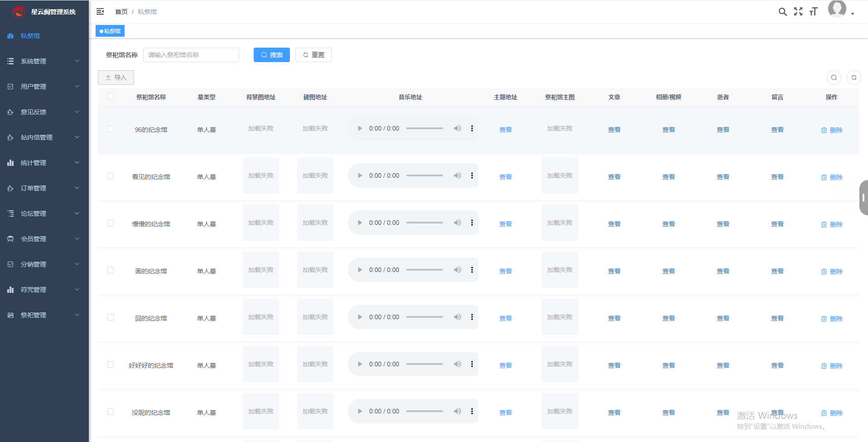Focus the 祭祀馆名称 input field
This screenshot has height=442, width=868.
click(191, 55)
